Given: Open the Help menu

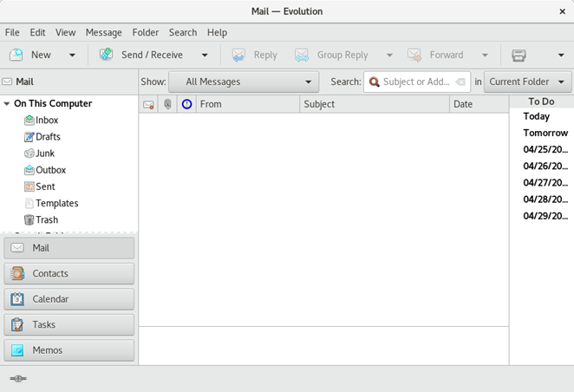Looking at the screenshot, I should (x=217, y=33).
